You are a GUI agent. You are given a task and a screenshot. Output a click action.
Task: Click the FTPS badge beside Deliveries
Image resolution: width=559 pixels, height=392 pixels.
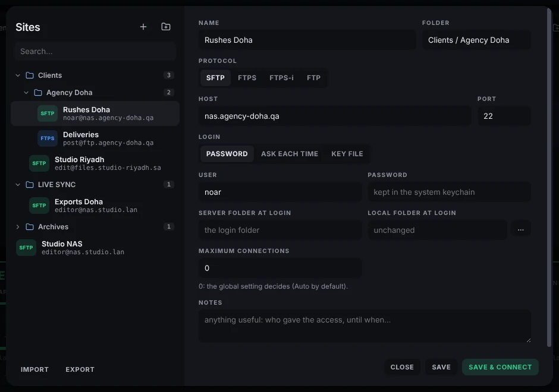48,138
